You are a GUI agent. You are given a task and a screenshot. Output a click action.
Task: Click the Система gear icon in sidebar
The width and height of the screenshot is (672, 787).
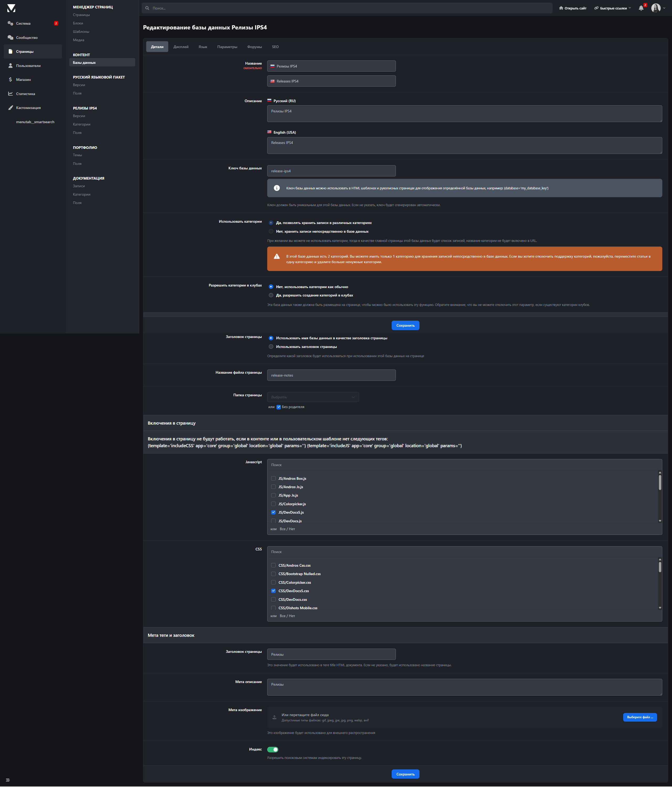[10, 24]
